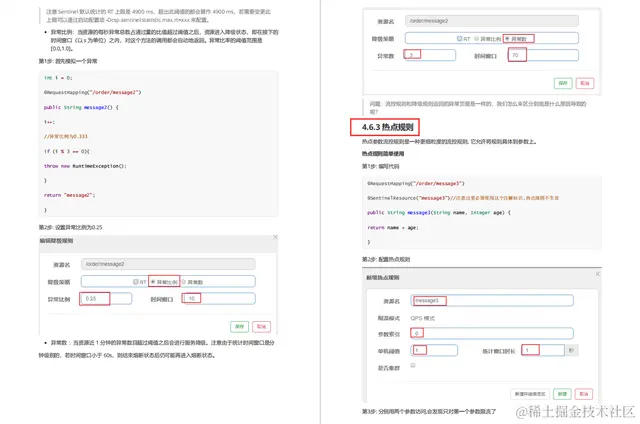
Task: Click code line int i = 0;
Action: tap(58, 78)
